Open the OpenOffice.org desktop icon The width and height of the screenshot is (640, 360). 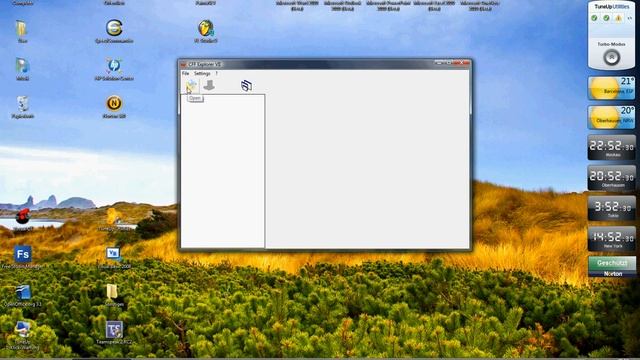tap(23, 292)
